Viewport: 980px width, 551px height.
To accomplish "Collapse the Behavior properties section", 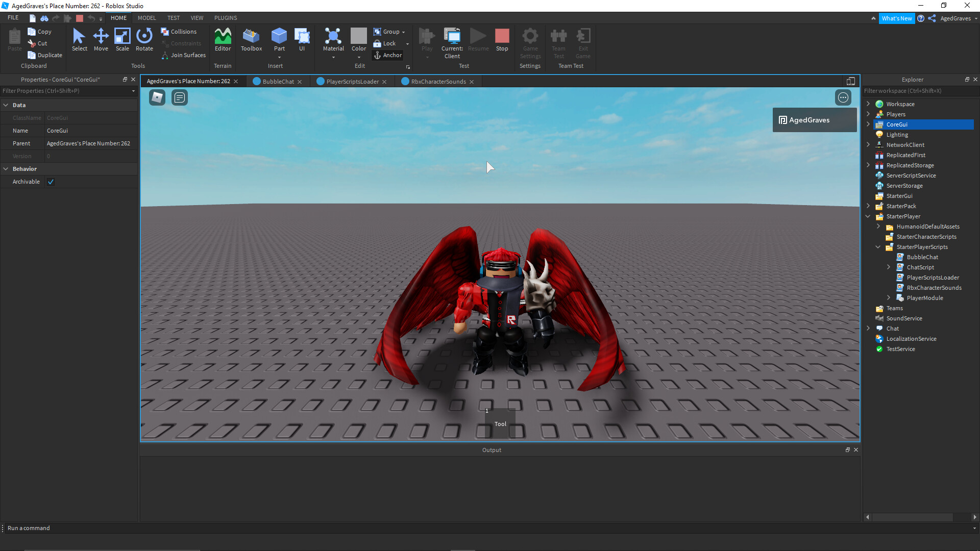I will tap(6, 169).
